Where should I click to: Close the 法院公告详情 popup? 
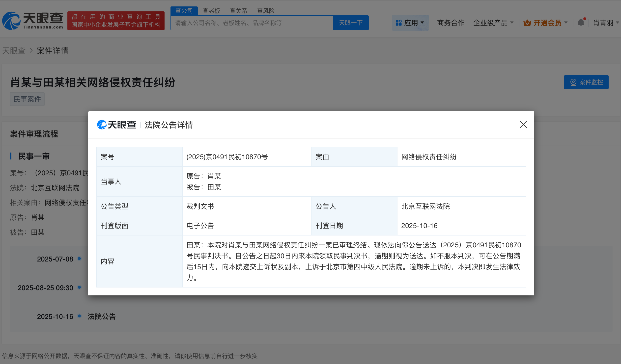pos(523,125)
